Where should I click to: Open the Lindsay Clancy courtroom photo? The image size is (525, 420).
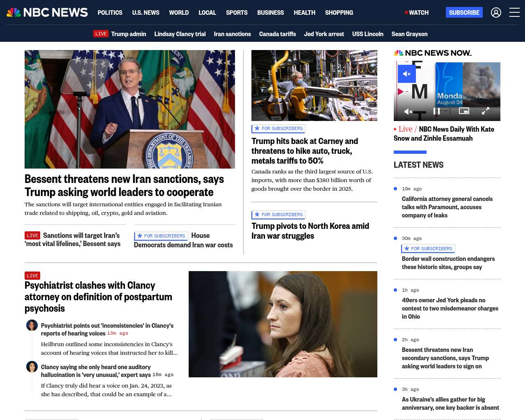[283, 324]
